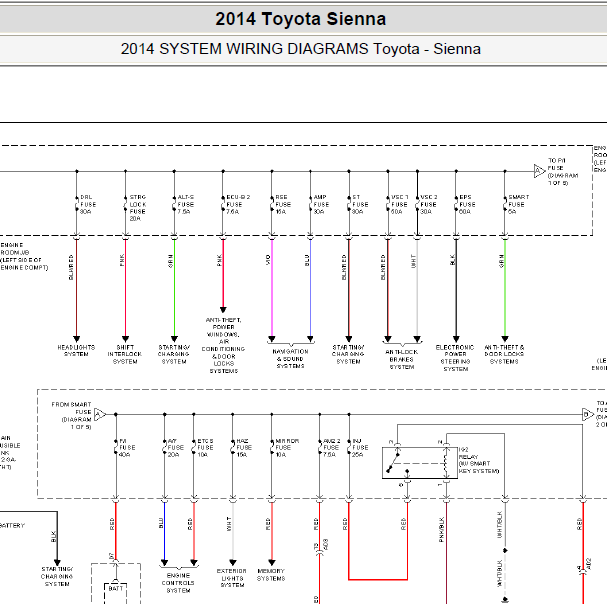Click BLK/RED wire label under DRL fuse
This screenshot has width=607, height=604.
[x=71, y=267]
